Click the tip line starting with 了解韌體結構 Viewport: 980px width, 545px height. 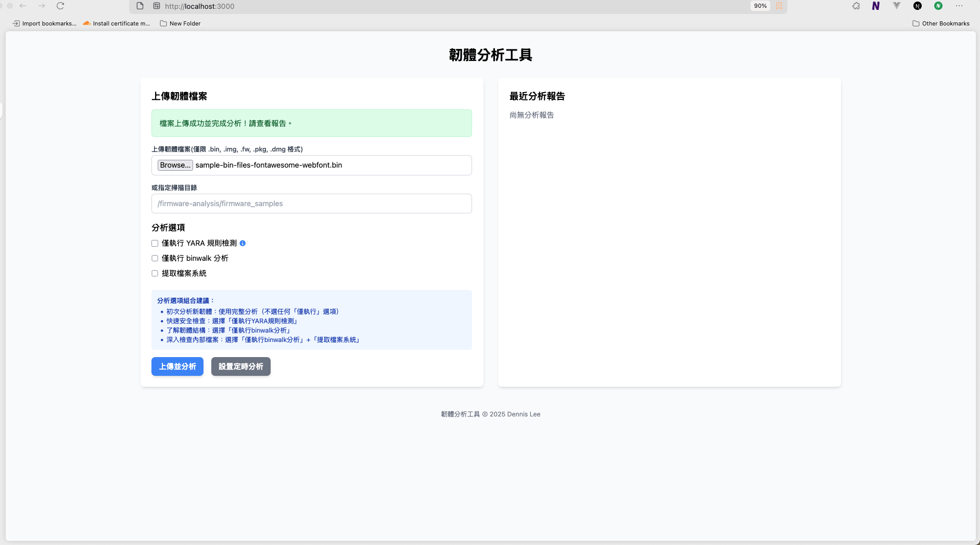tap(228, 330)
